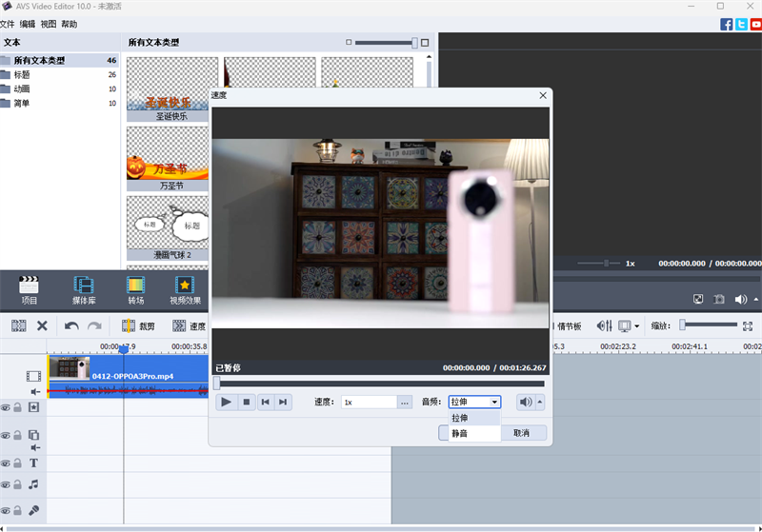
Task: Select 静音 from the audio dropdown list
Action: (460, 433)
